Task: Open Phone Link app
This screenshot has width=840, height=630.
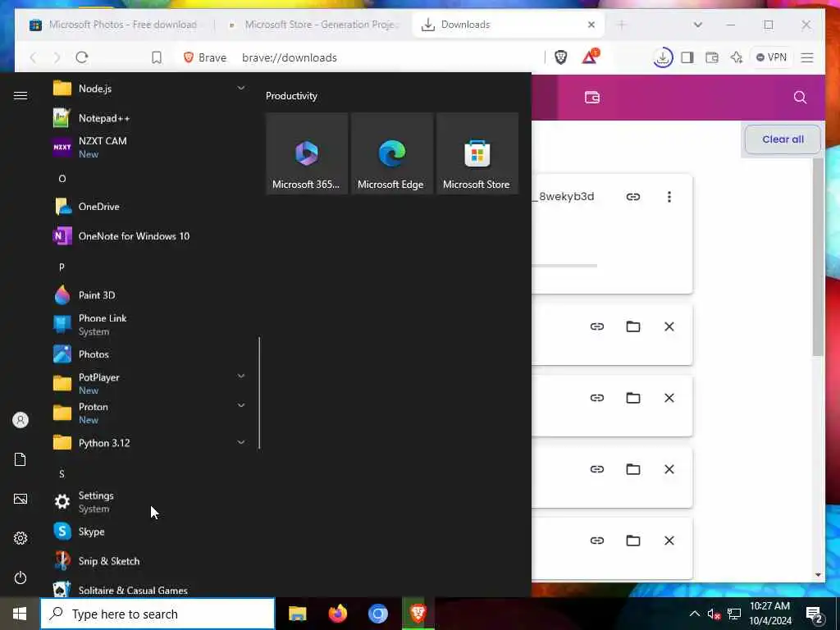Action: coord(150,325)
